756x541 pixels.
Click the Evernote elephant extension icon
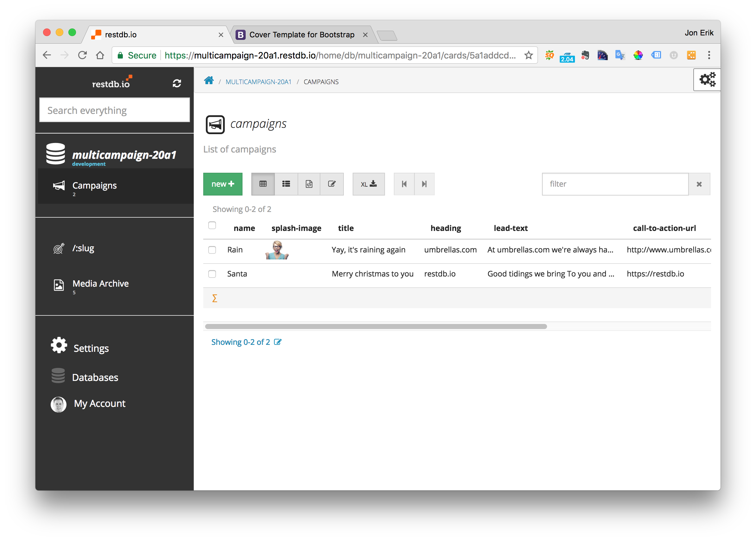tap(585, 55)
